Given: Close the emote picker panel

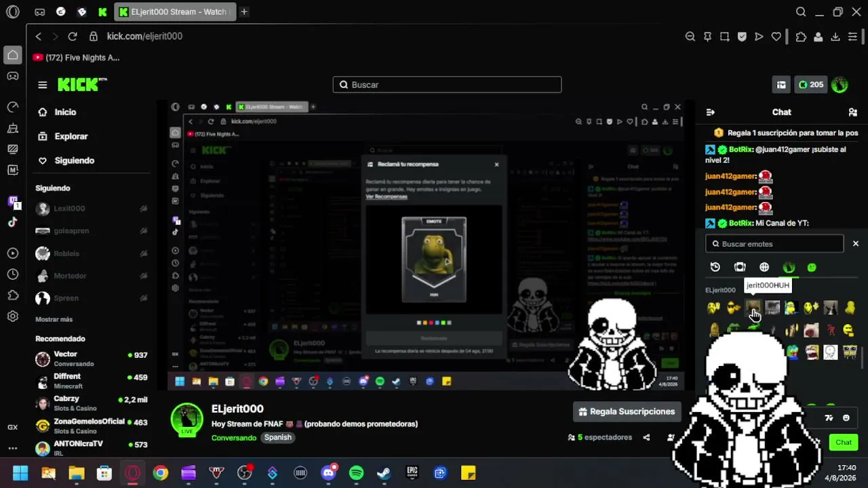Looking at the screenshot, I should pos(856,244).
